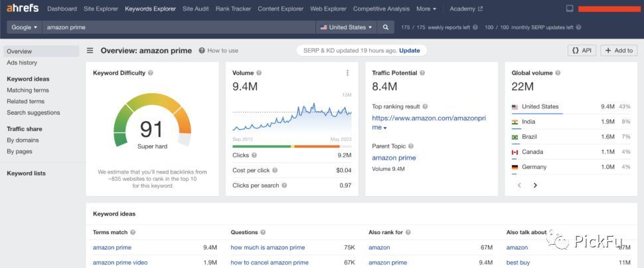This screenshot has width=644, height=268.
Task: Open best buy under Also talk about
Action: point(518,263)
